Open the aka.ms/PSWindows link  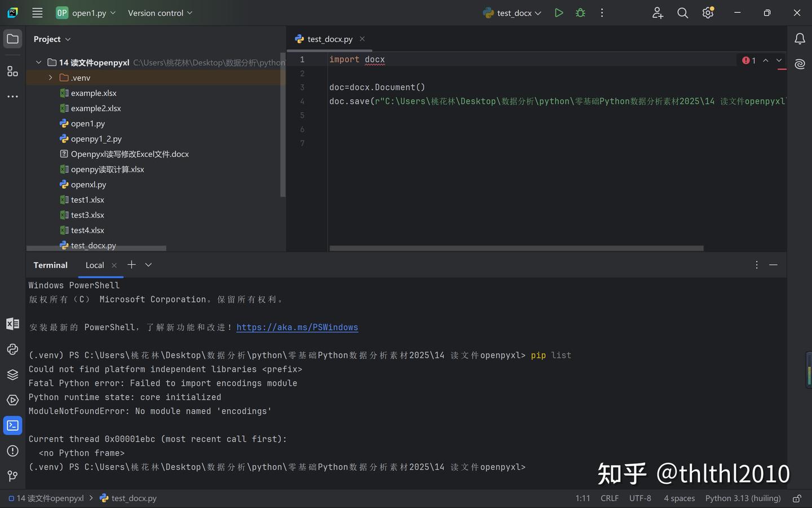pos(297,327)
